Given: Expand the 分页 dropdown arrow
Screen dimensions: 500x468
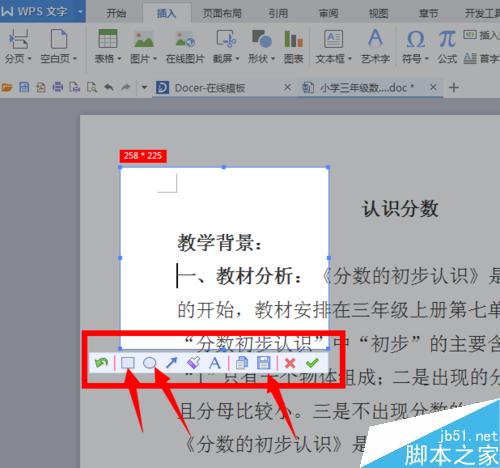Looking at the screenshot, I should (29, 59).
